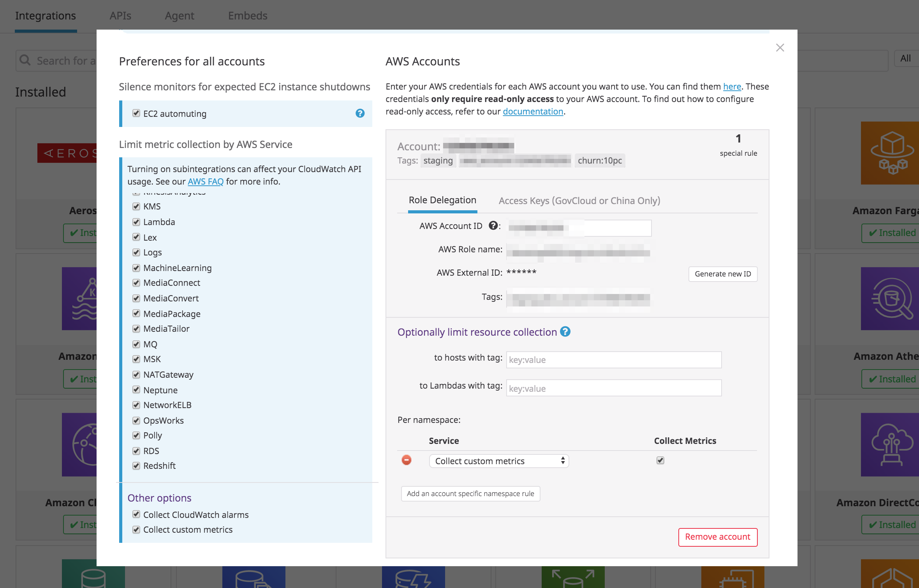The width and height of the screenshot is (919, 588).
Task: Switch to the APIs tab
Action: (120, 16)
